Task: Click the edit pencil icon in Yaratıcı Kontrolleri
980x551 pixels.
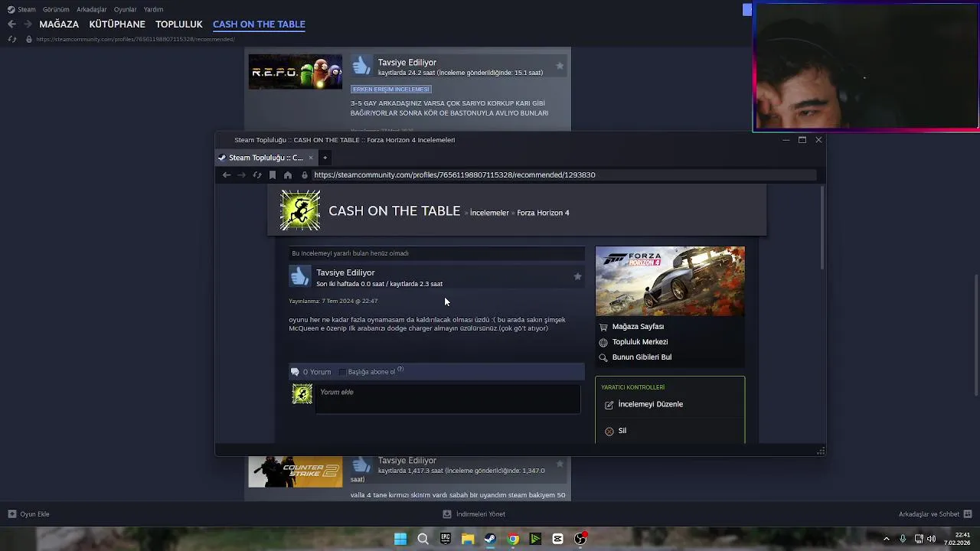Action: point(609,405)
